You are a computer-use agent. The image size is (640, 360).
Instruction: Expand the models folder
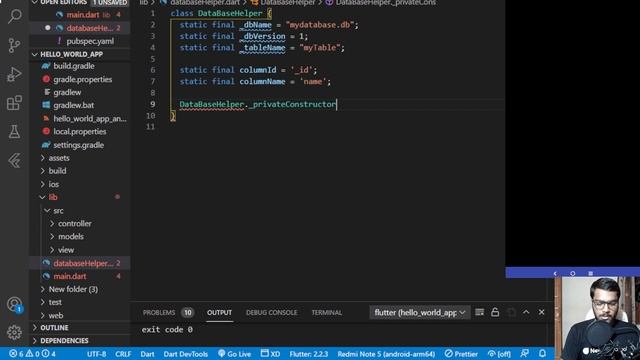tap(71, 237)
